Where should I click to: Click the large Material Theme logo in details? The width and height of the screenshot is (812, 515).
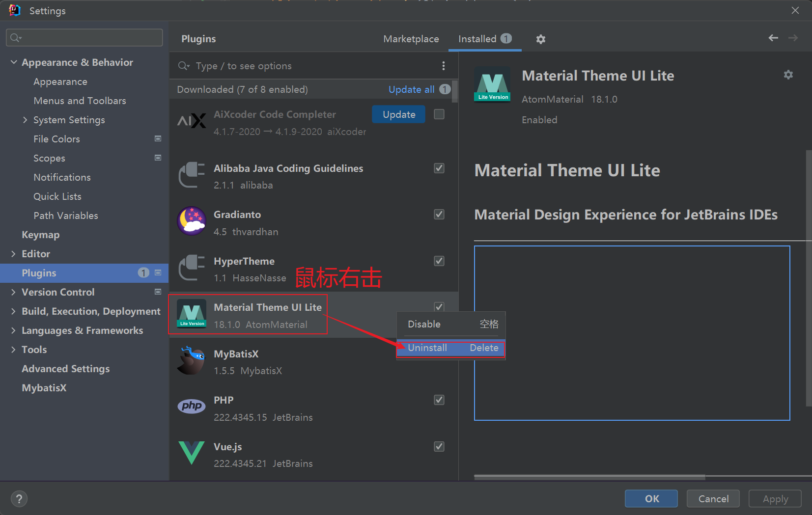coord(492,84)
